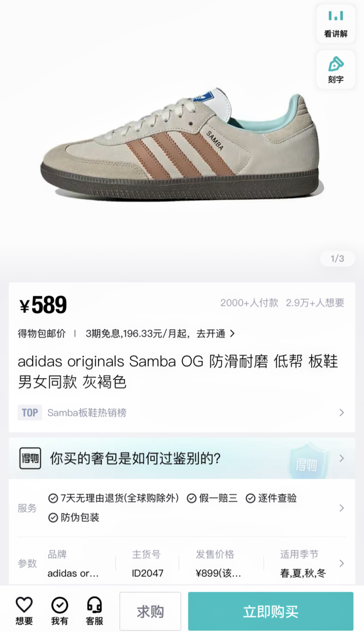Screen dimensions: 364x632
Task: Tap the 求购 bid button
Action: (x=150, y=611)
